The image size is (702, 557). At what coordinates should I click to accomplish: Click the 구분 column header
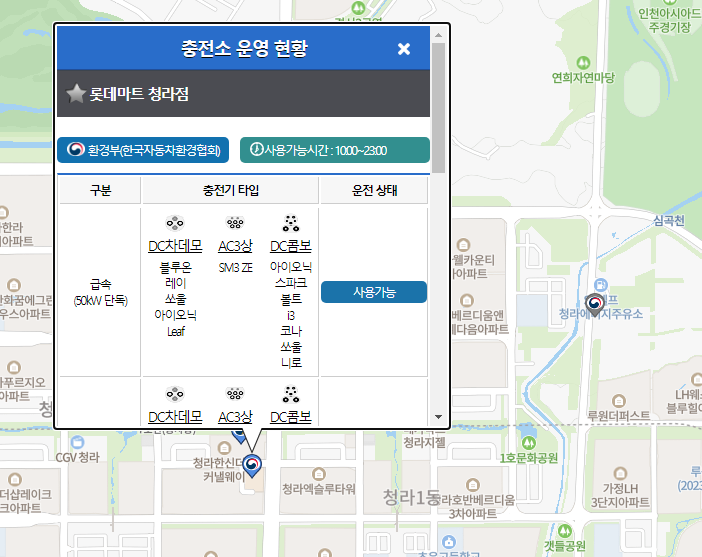tap(100, 190)
